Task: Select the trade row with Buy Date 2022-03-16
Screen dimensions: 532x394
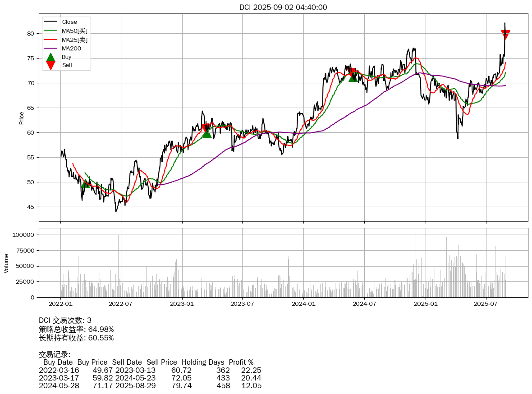Action: [150, 370]
